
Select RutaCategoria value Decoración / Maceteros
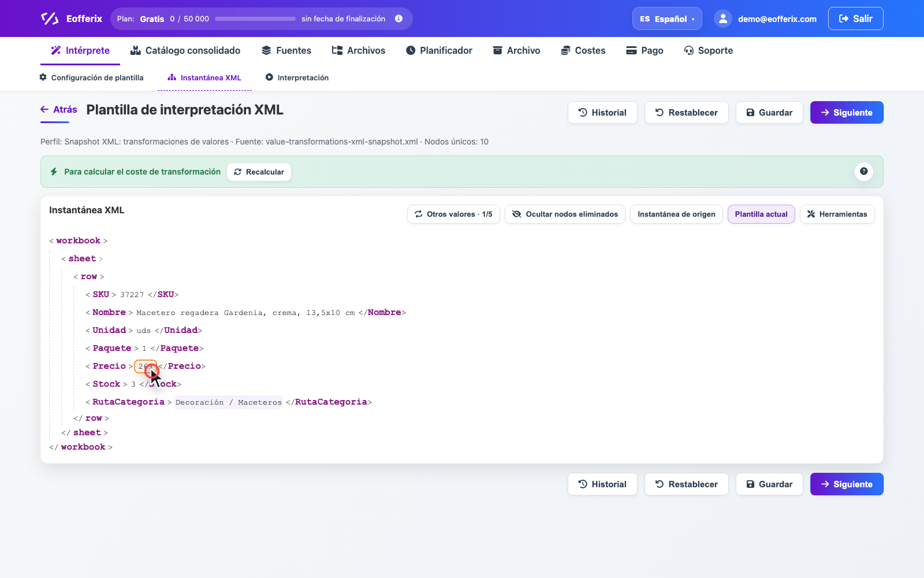229,402
